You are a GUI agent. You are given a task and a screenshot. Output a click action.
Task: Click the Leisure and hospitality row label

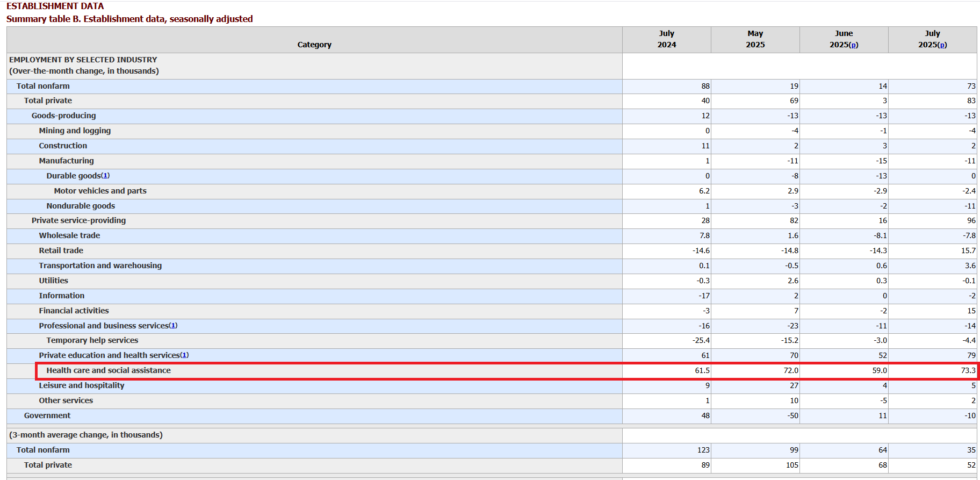point(81,385)
